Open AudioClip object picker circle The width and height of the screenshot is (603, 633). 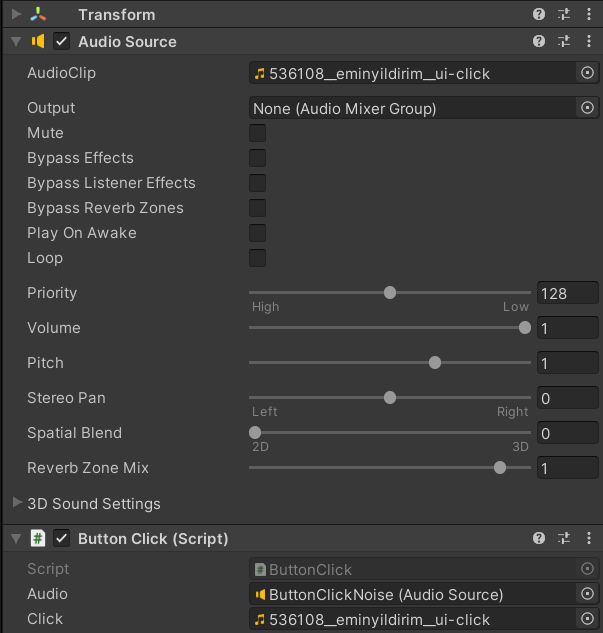tap(587, 73)
